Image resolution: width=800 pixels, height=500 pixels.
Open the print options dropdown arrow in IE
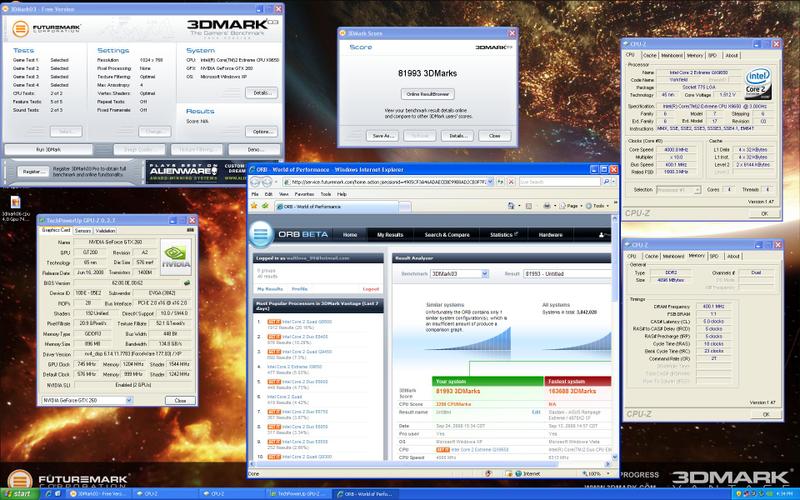[x=554, y=206]
